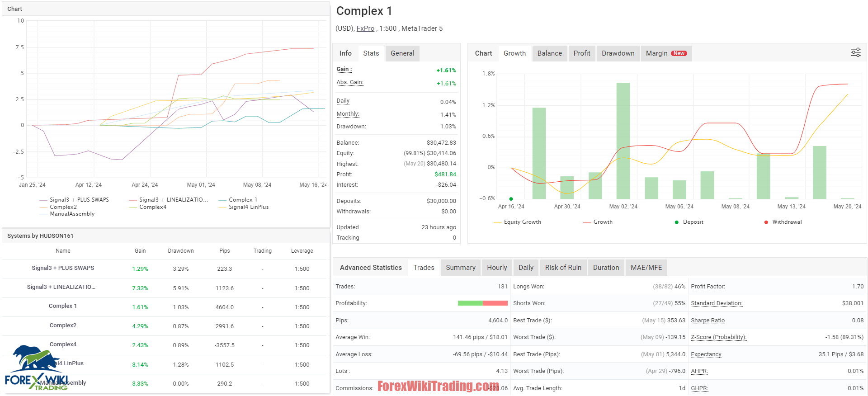The image size is (868, 396).
Task: Click the green deposit marker on Apr 16
Action: [x=511, y=199]
